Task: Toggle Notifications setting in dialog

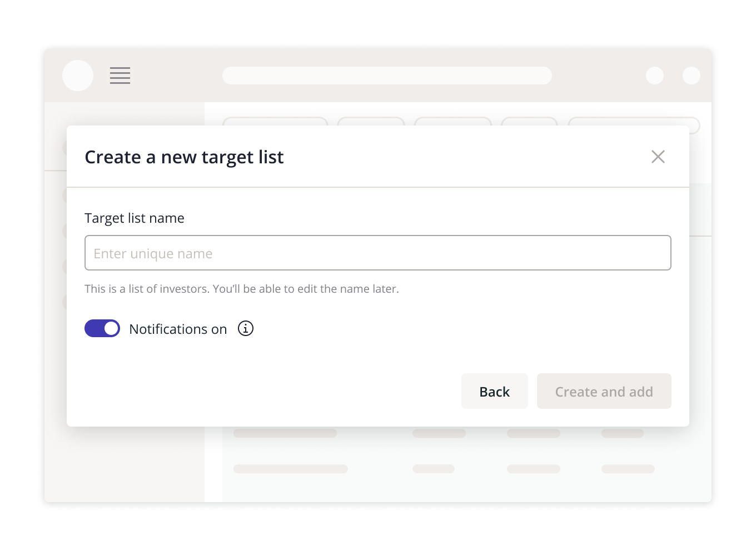Action: pyautogui.click(x=102, y=328)
